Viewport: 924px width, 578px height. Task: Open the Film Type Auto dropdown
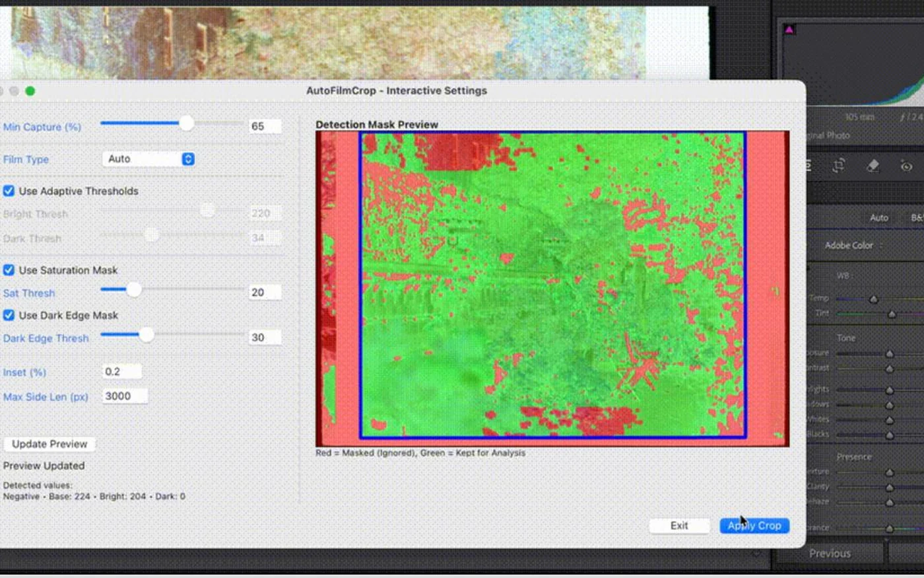(x=148, y=159)
